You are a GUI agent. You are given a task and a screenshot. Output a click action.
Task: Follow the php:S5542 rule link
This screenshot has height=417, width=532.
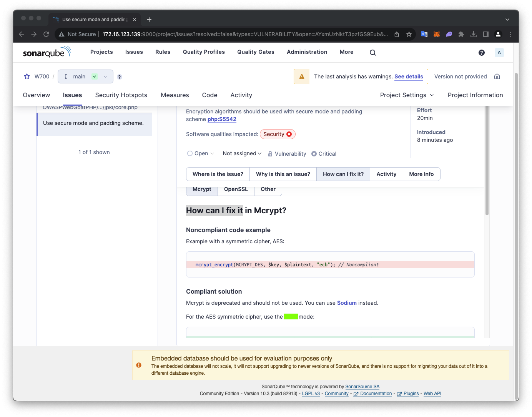(222, 120)
